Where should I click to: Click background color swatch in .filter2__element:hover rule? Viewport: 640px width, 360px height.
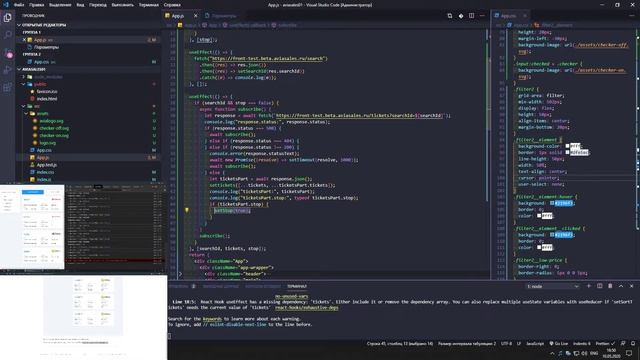[x=551, y=203]
